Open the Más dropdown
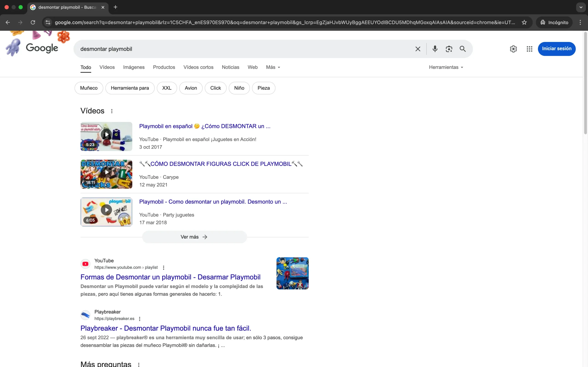Screen dimensions: 588x367 (x=272, y=67)
